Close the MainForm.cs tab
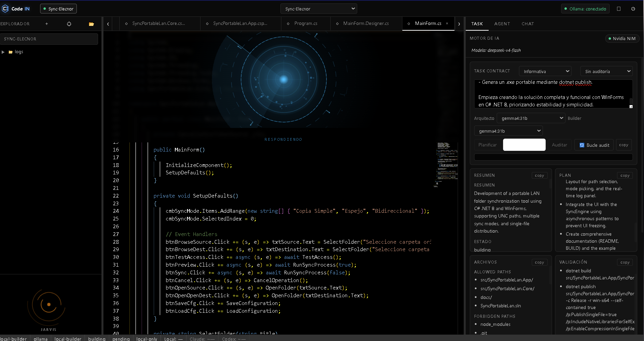 pyautogui.click(x=447, y=24)
